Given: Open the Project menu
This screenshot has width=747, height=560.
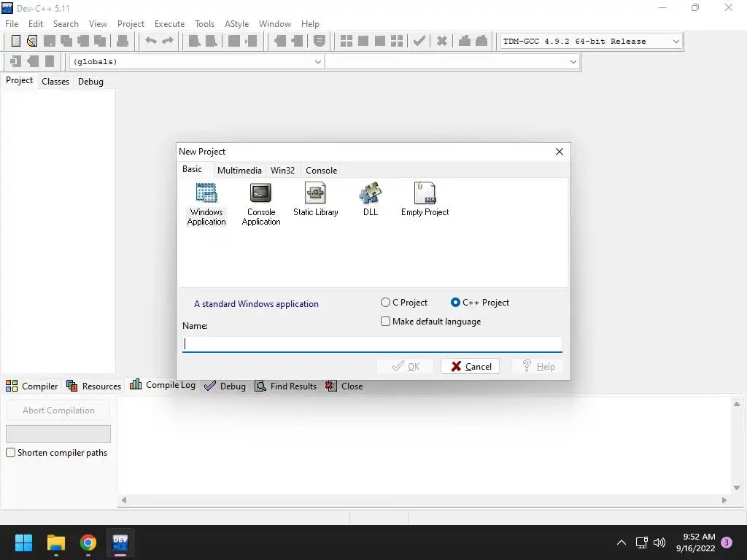Looking at the screenshot, I should point(131,24).
